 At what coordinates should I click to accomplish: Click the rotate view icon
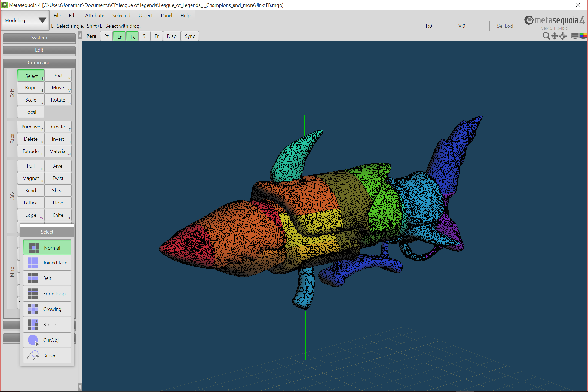click(x=563, y=36)
